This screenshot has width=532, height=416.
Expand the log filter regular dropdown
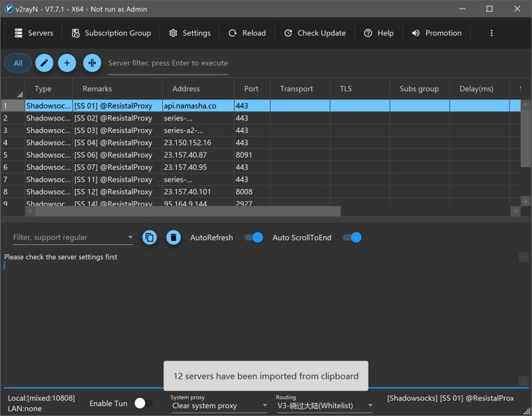130,238
